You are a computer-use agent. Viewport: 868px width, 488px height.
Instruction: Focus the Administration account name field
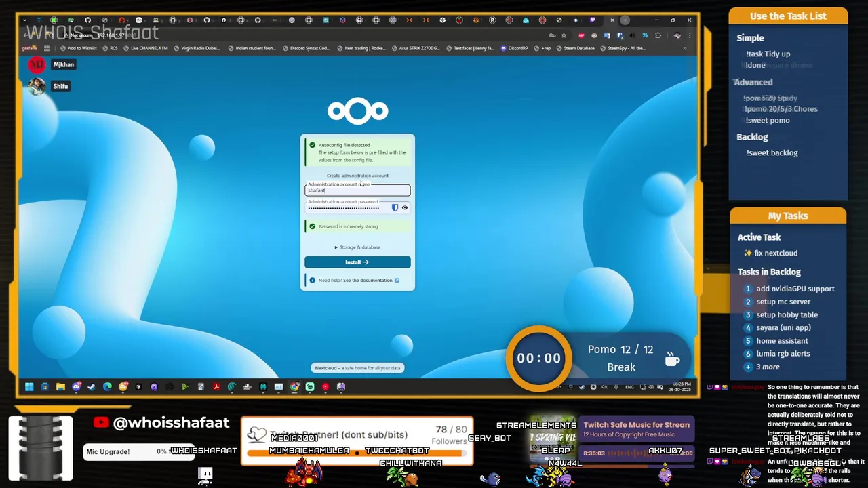[x=357, y=190]
